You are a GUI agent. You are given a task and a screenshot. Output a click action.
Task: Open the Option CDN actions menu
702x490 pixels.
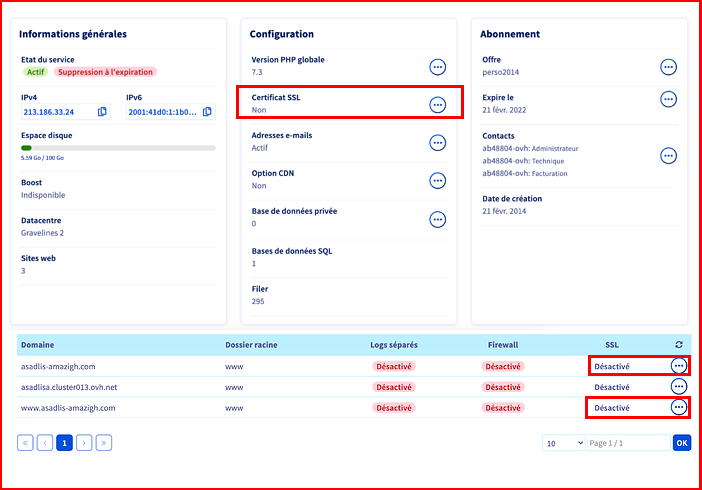(437, 181)
